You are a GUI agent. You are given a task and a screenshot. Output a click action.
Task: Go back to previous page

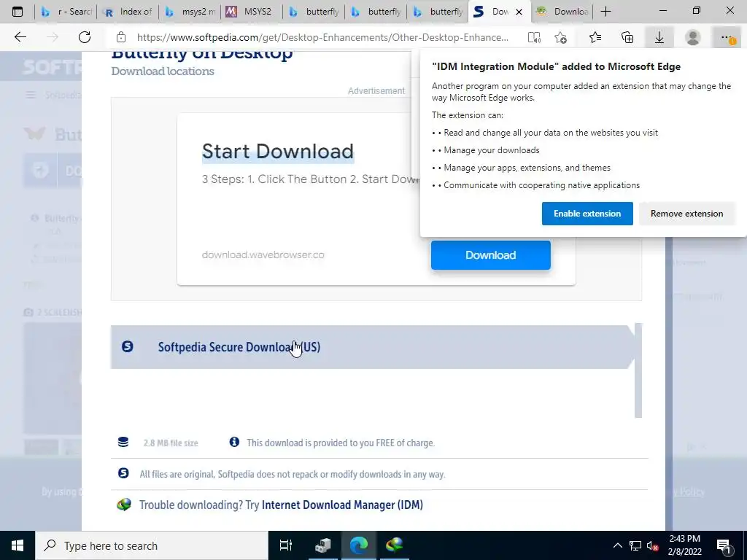point(20,37)
